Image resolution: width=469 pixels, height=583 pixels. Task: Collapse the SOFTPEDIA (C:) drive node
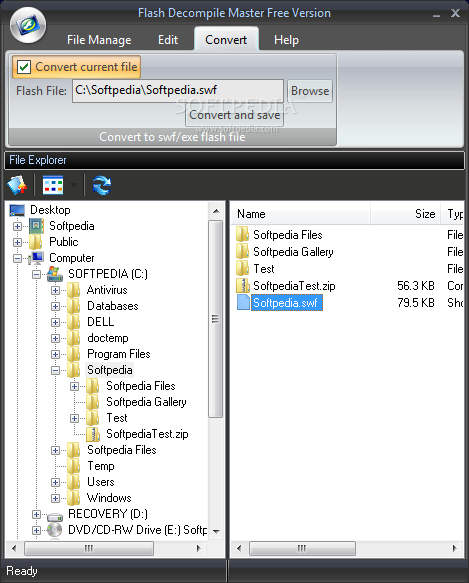click(x=36, y=274)
